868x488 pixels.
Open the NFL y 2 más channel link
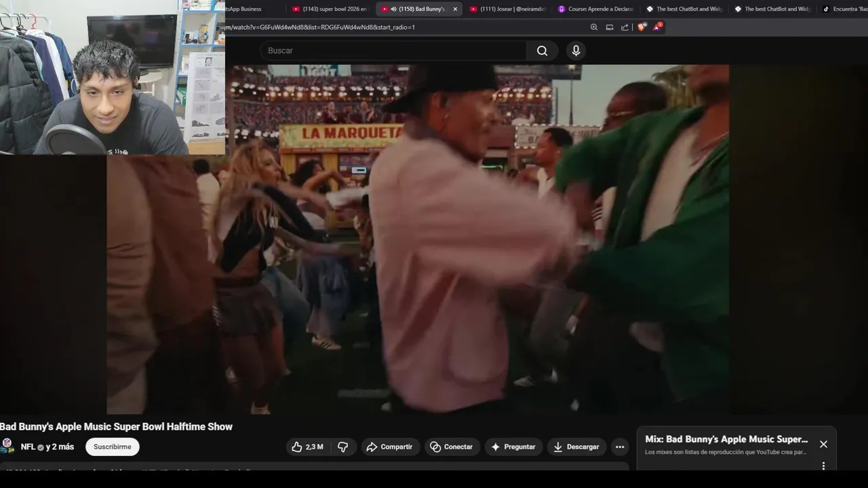pos(47,447)
